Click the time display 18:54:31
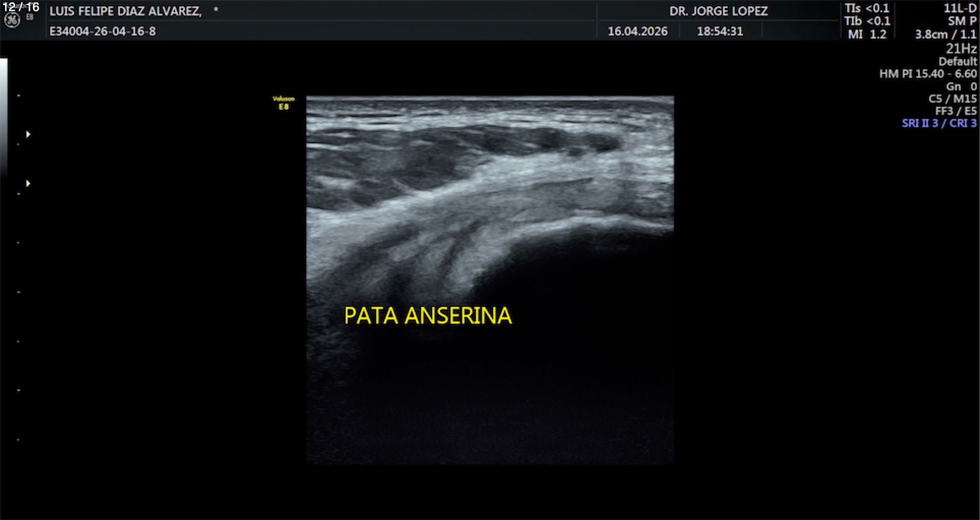The height and width of the screenshot is (520, 980). tap(719, 31)
